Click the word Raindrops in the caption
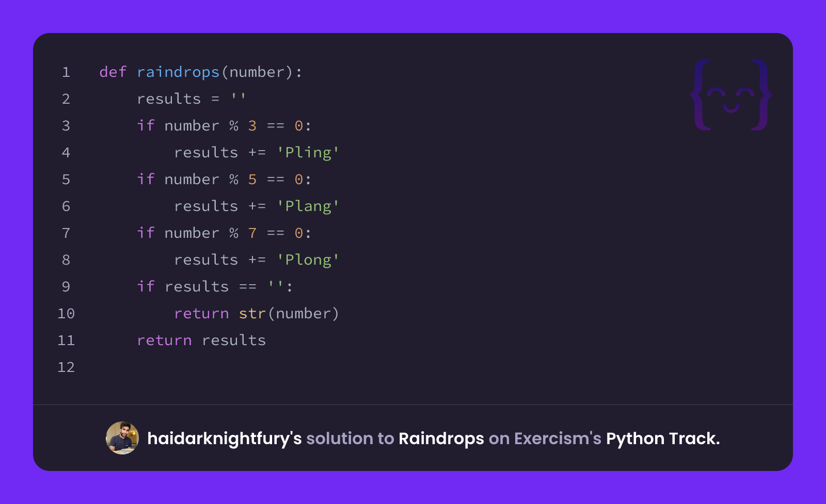826x504 pixels. coord(441,438)
